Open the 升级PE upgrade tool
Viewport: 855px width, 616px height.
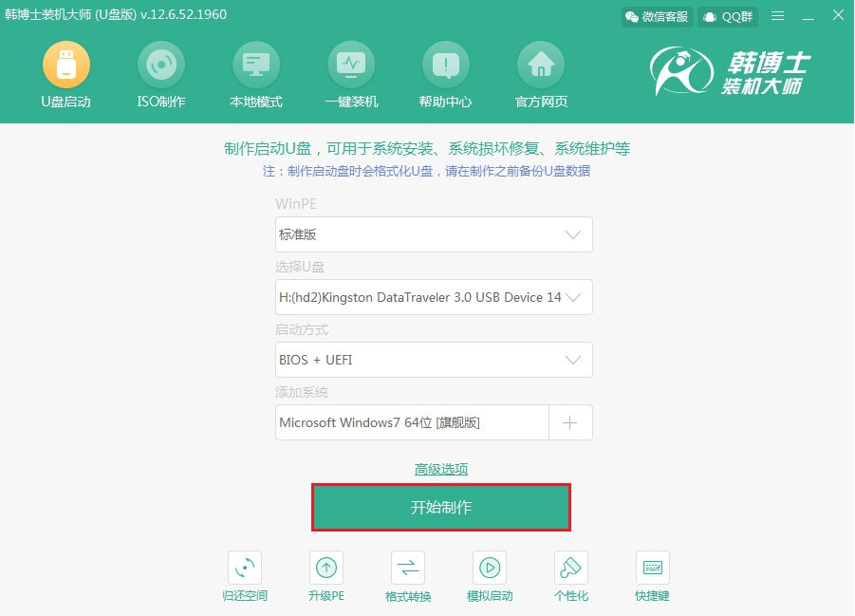(325, 575)
